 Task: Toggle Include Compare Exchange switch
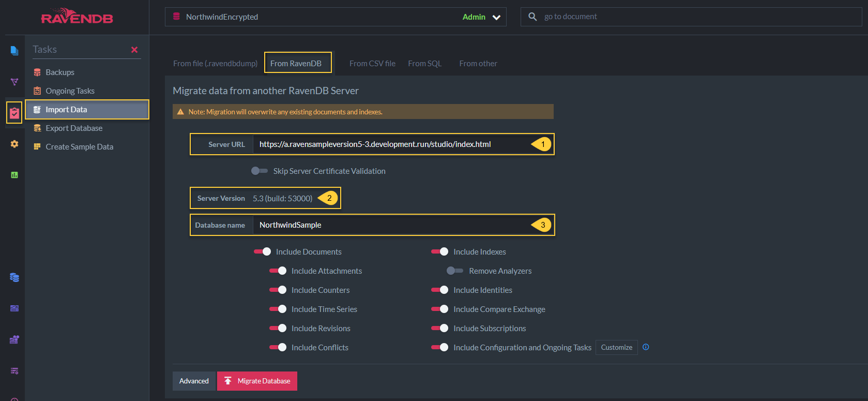pos(440,309)
